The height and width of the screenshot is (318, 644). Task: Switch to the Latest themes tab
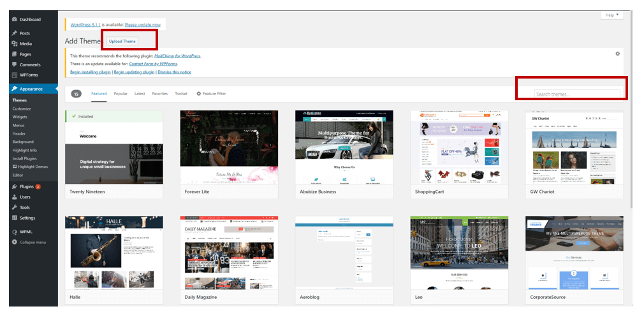pyautogui.click(x=140, y=94)
